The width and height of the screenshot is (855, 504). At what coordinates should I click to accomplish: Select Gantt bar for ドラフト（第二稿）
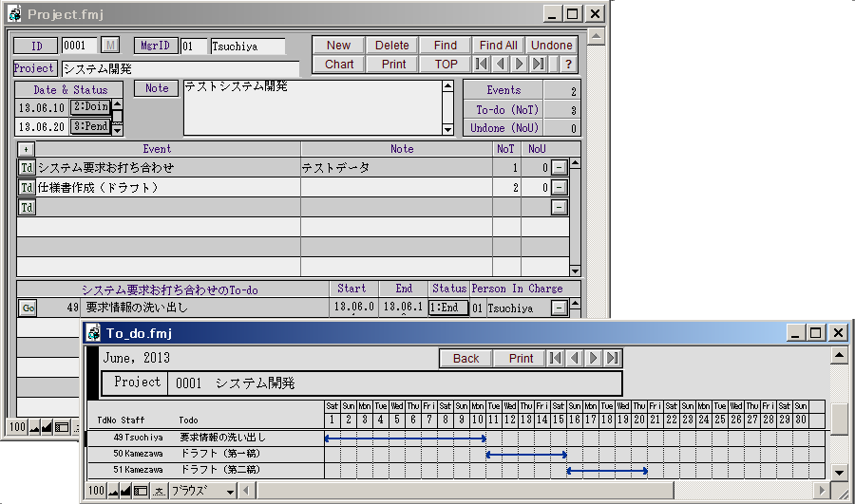607,471
